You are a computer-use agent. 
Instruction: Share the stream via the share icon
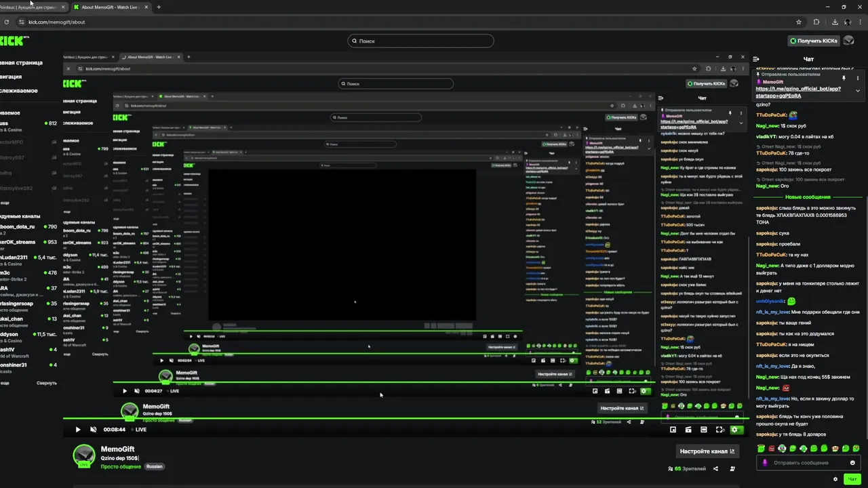[x=715, y=468]
